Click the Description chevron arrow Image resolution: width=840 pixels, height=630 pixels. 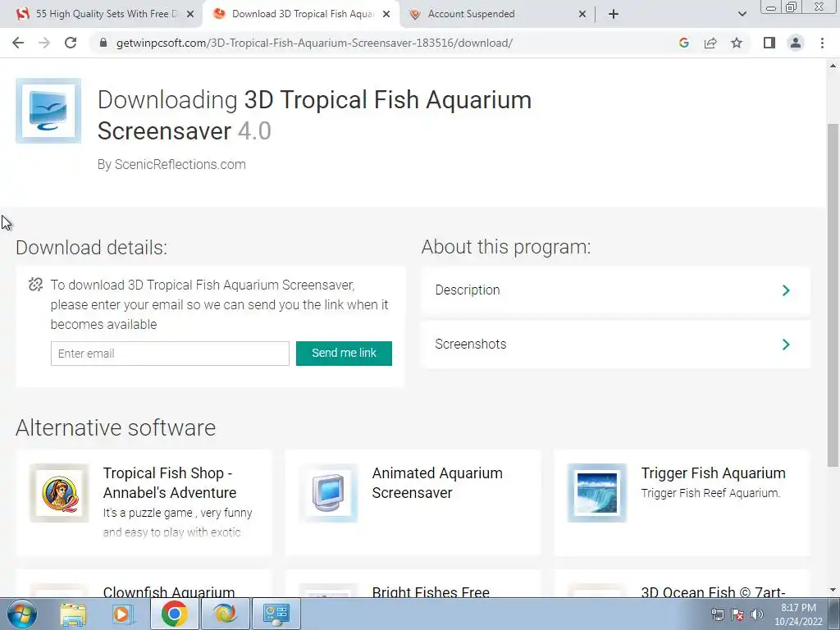(786, 290)
